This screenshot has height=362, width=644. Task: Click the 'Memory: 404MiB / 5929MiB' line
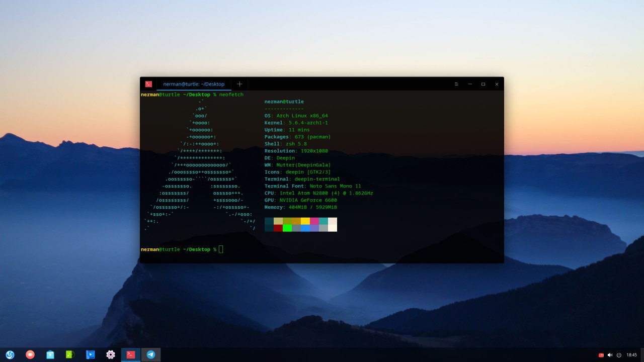tap(301, 207)
